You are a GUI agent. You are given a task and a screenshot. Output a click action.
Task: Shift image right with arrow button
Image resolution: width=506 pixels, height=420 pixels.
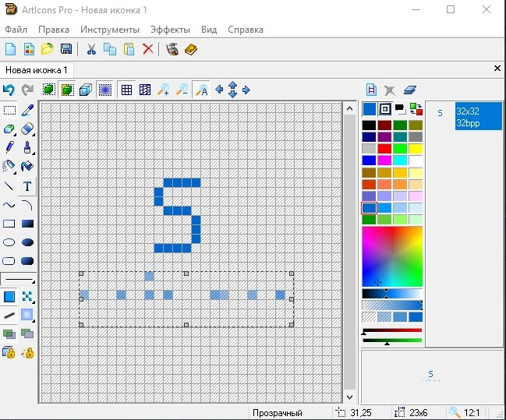246,90
